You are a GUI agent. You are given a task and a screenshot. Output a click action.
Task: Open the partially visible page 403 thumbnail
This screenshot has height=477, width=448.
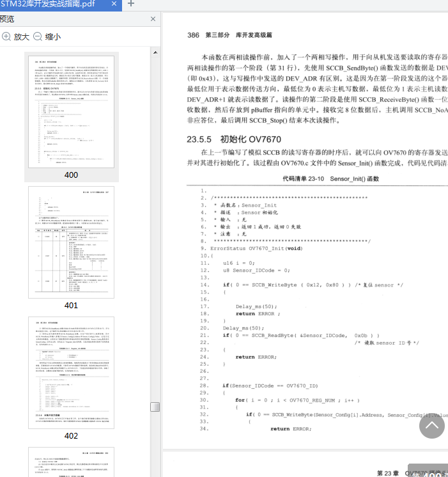(x=71, y=462)
